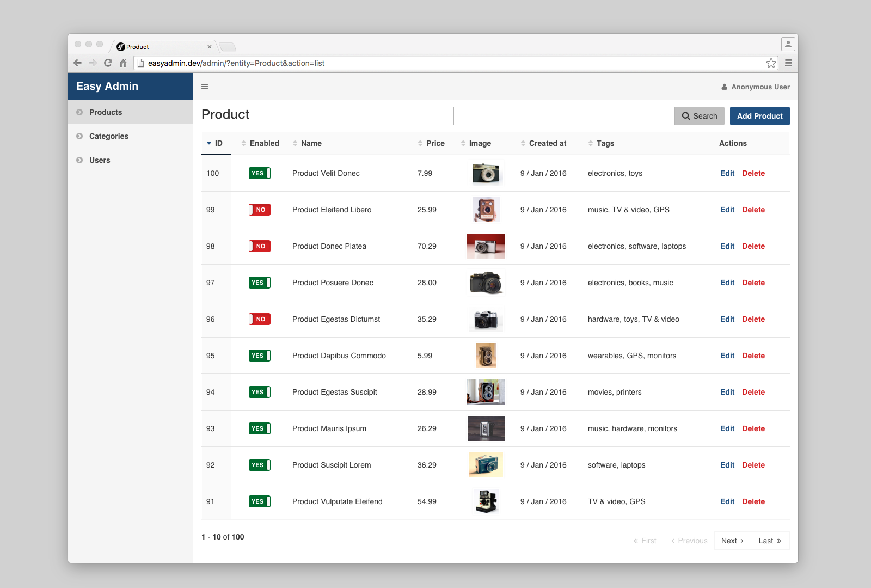
Task: Click the hamburger sidebar toggle icon
Action: tap(205, 87)
